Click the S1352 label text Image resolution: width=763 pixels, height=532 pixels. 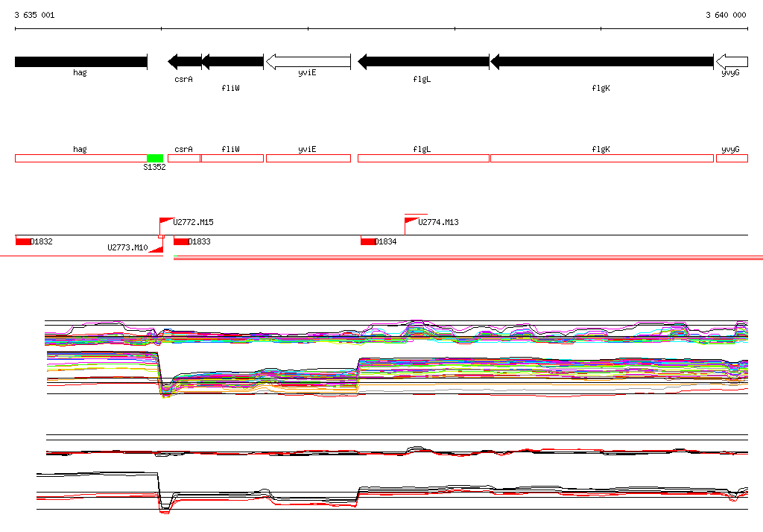tap(154, 167)
